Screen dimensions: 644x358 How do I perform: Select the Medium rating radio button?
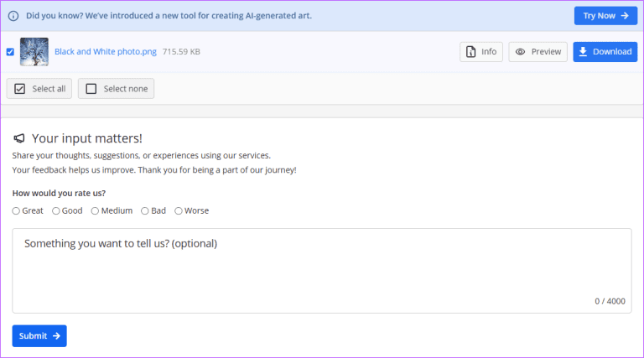[96, 210]
